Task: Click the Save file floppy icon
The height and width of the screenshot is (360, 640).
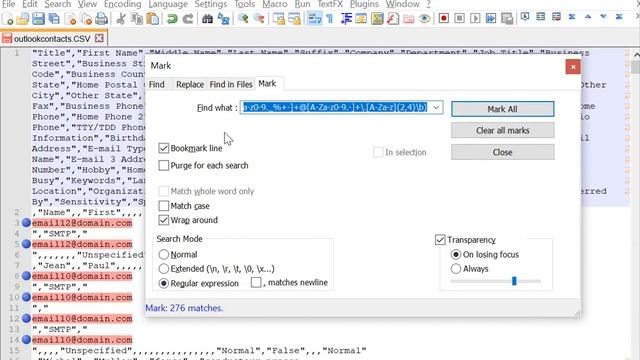Action: pyautogui.click(x=38, y=19)
